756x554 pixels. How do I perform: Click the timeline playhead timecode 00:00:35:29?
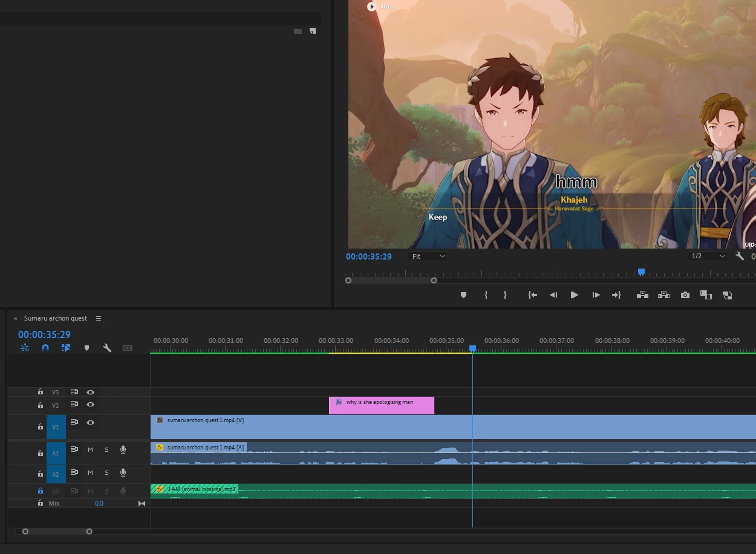[x=44, y=334]
